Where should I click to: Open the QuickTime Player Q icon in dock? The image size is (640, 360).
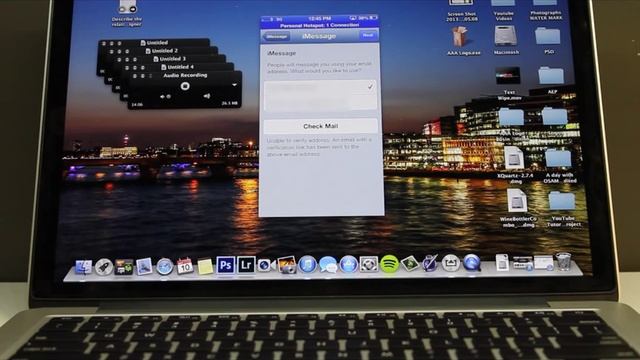click(471, 263)
